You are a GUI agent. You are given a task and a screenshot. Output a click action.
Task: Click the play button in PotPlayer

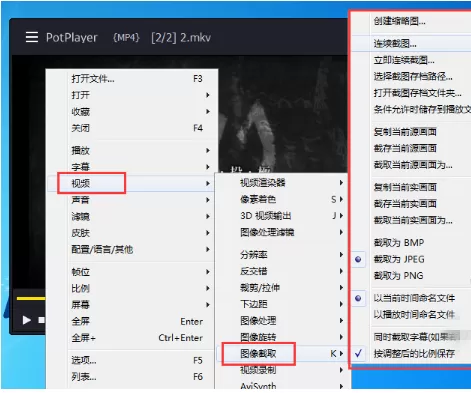pos(27,320)
